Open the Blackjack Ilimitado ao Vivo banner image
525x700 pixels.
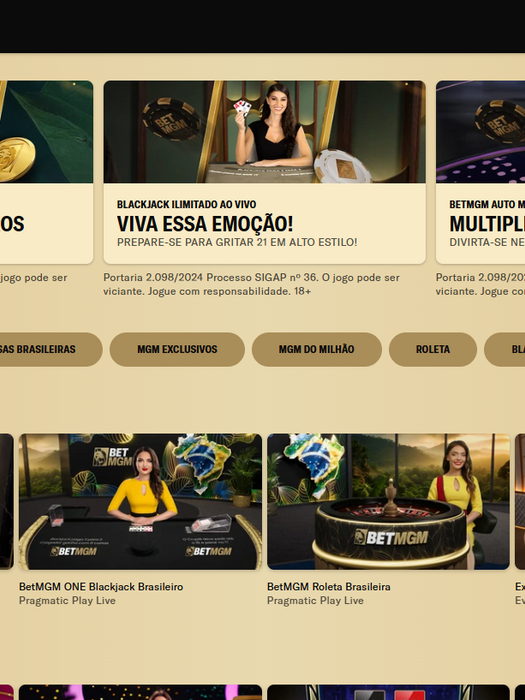click(x=264, y=132)
